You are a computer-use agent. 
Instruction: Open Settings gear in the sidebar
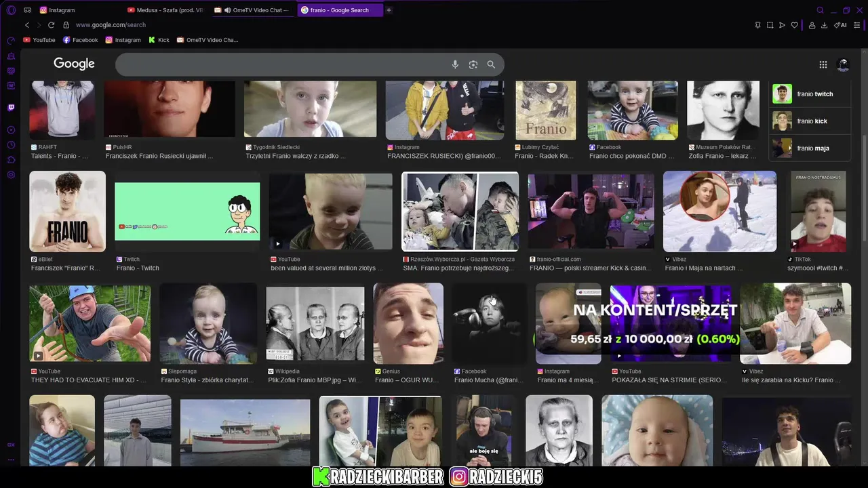[x=11, y=175]
